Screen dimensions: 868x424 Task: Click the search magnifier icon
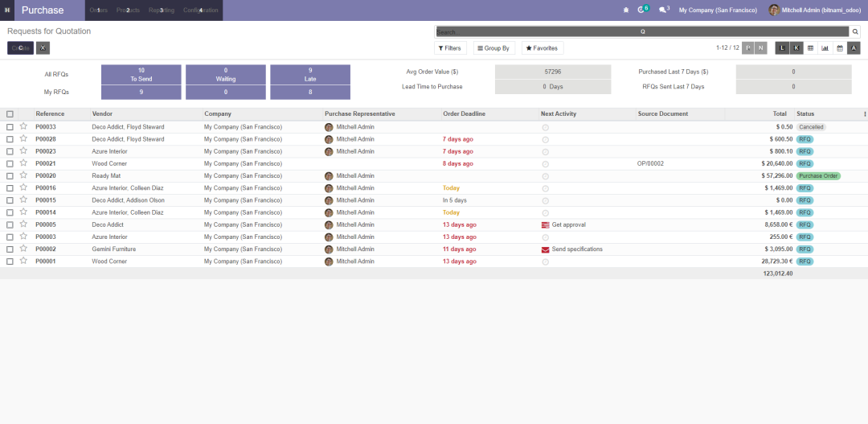tap(855, 31)
